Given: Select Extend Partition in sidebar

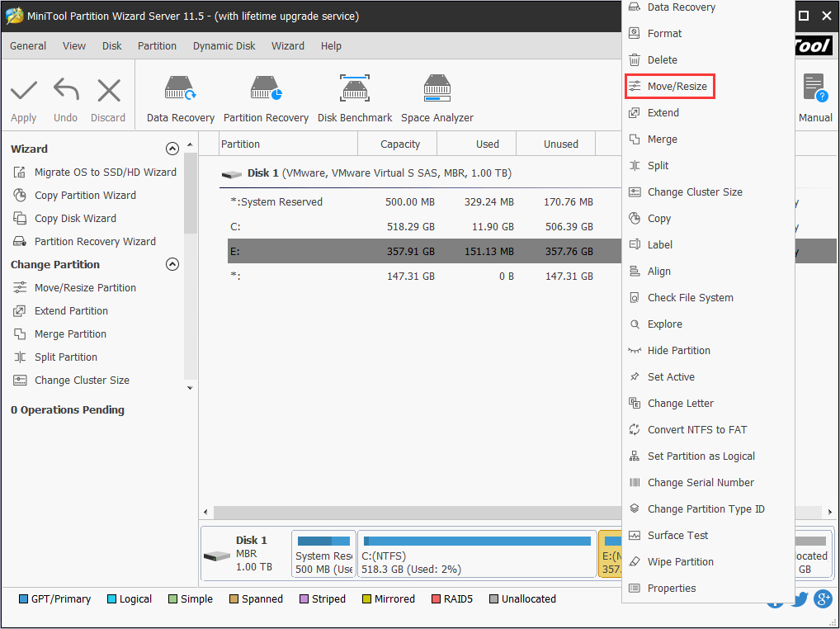Looking at the screenshot, I should pyautogui.click(x=60, y=310).
